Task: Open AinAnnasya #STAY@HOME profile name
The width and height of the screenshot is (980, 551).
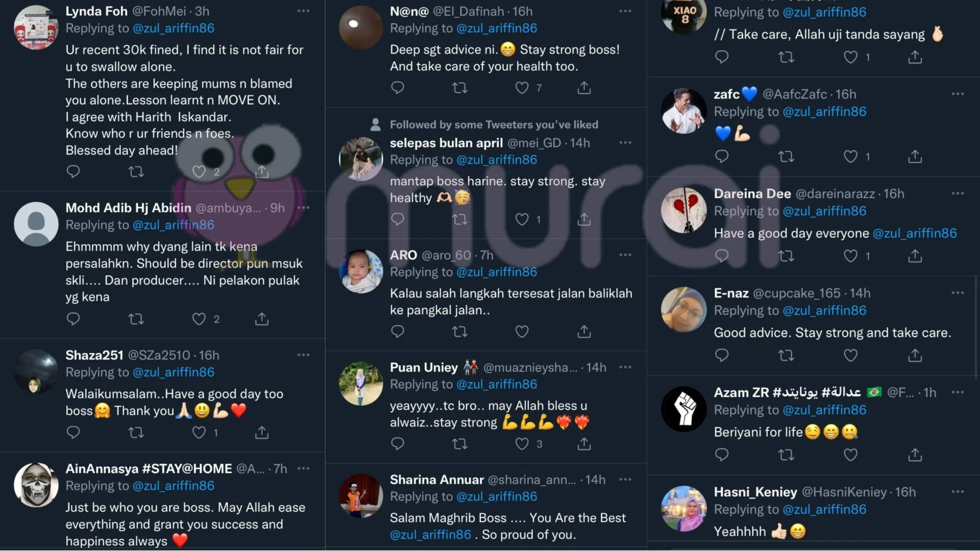Action: [149, 468]
